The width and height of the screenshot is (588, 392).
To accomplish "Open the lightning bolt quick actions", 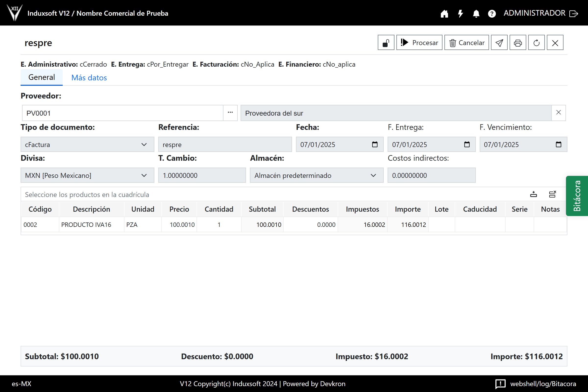I will (x=460, y=13).
